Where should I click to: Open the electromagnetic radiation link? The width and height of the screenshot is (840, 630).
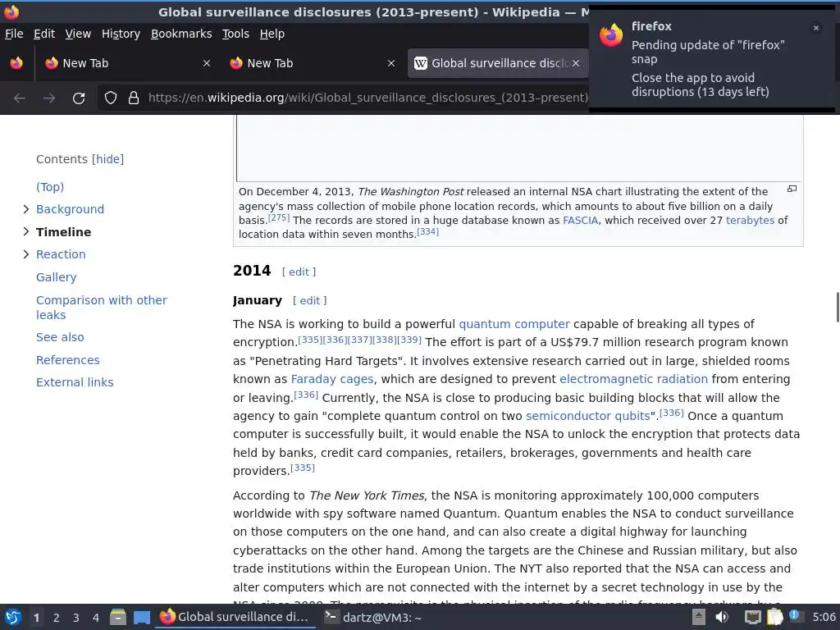point(634,379)
